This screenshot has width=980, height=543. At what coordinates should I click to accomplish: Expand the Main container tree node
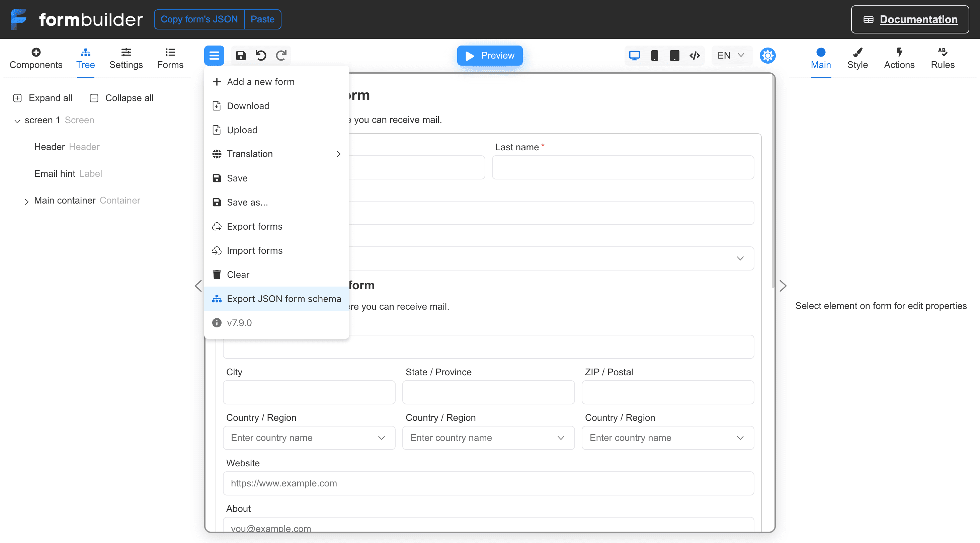click(26, 201)
